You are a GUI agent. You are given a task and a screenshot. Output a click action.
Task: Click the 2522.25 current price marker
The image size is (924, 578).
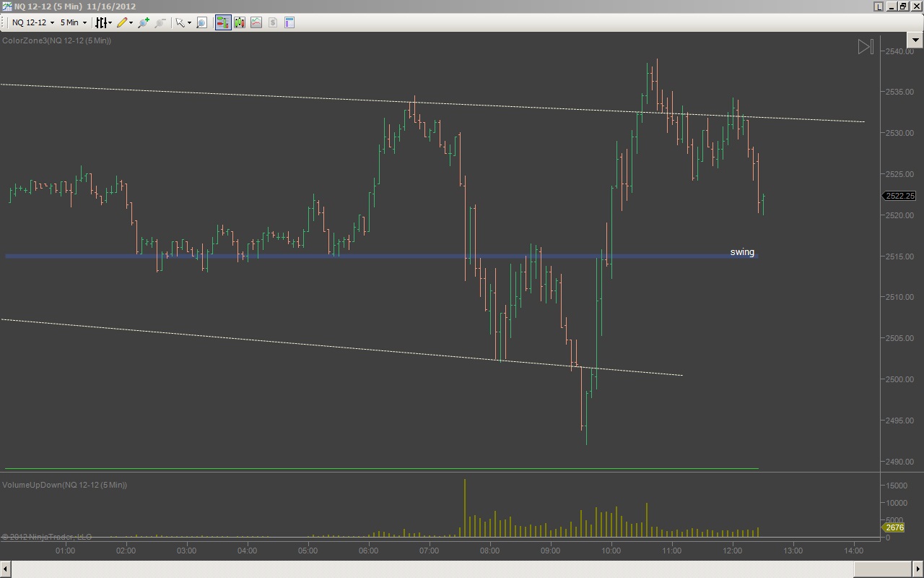(x=899, y=196)
